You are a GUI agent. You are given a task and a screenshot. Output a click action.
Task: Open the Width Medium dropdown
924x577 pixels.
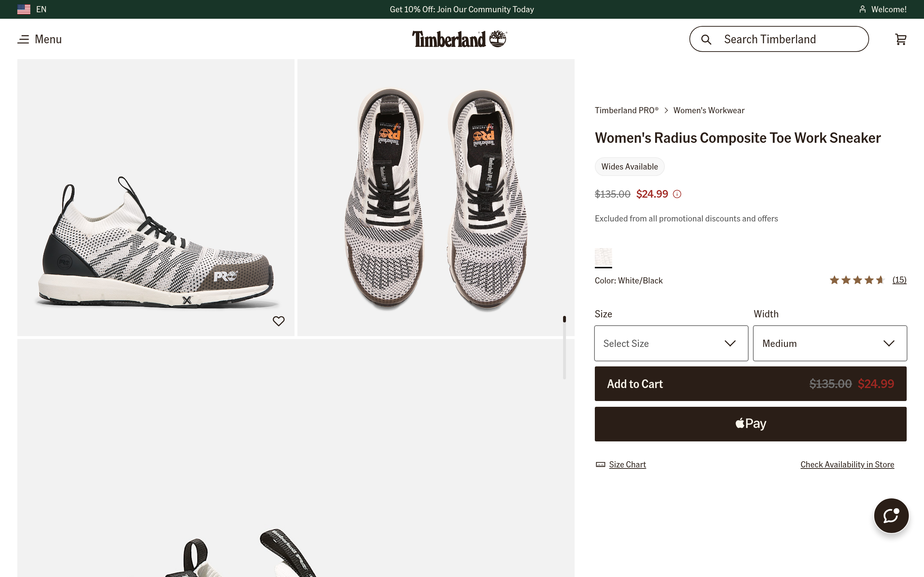tap(830, 343)
